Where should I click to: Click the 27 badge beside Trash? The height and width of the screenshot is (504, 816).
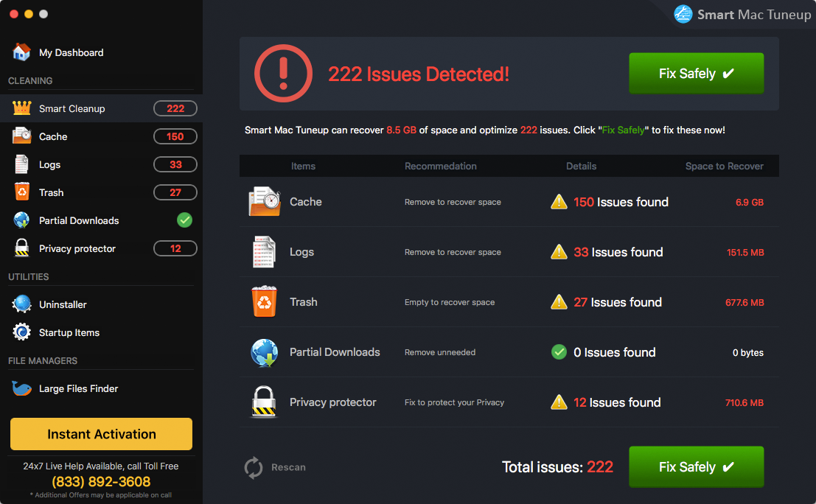click(175, 192)
